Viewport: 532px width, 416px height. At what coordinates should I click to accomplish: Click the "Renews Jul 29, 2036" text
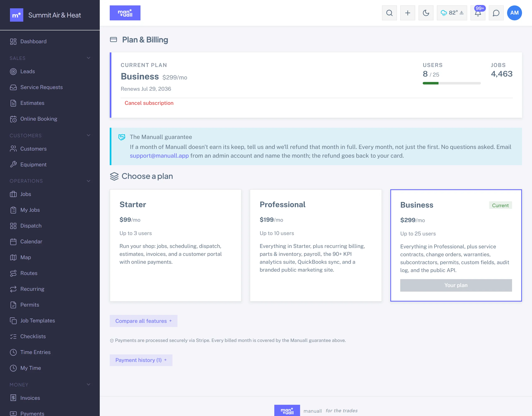click(146, 89)
